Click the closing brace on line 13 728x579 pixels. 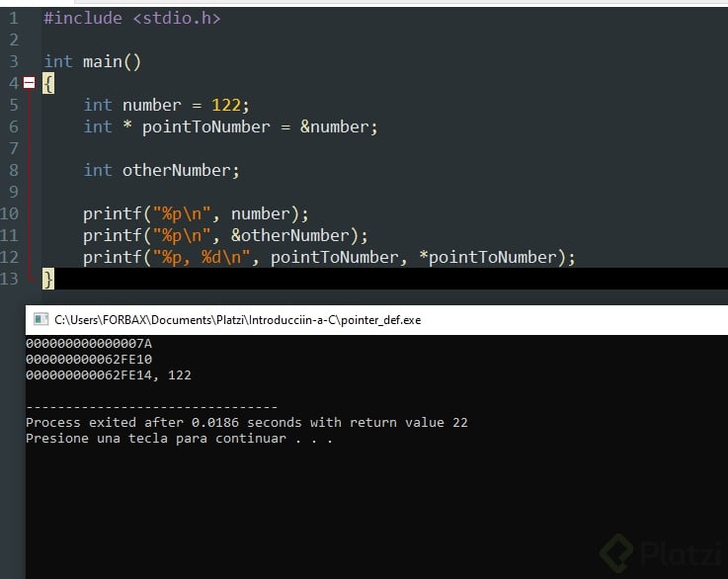click(x=48, y=279)
